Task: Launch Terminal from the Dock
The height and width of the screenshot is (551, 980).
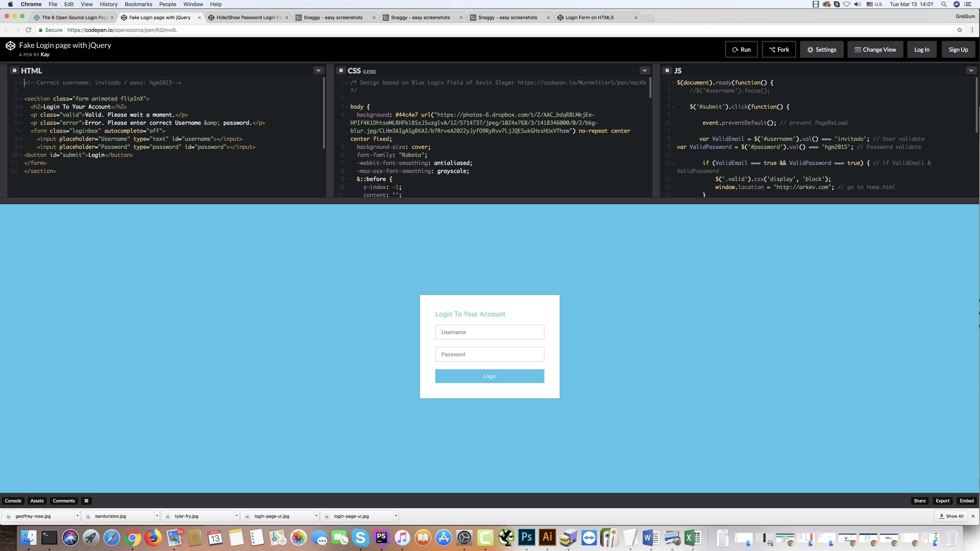Action: tap(49, 538)
